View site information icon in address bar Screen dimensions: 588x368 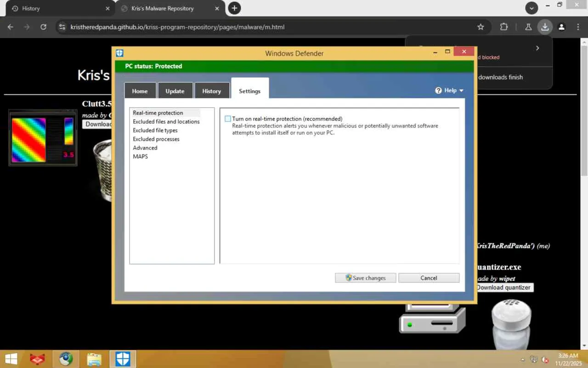(63, 27)
